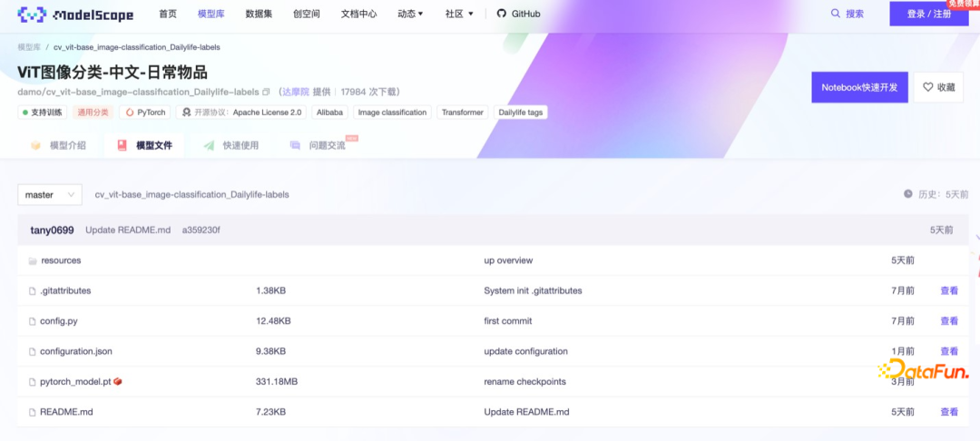This screenshot has width=980, height=441.
Task: Click Notebook快速开发 button
Action: click(859, 87)
